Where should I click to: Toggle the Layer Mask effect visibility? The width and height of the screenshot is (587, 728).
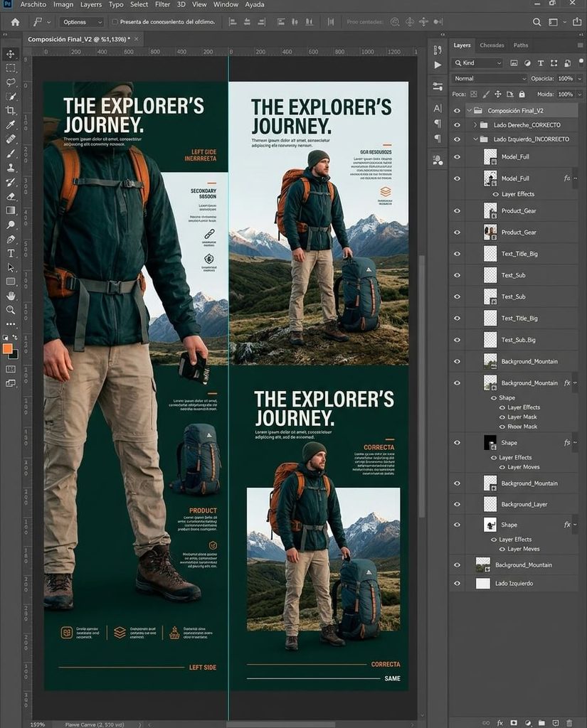[502, 417]
